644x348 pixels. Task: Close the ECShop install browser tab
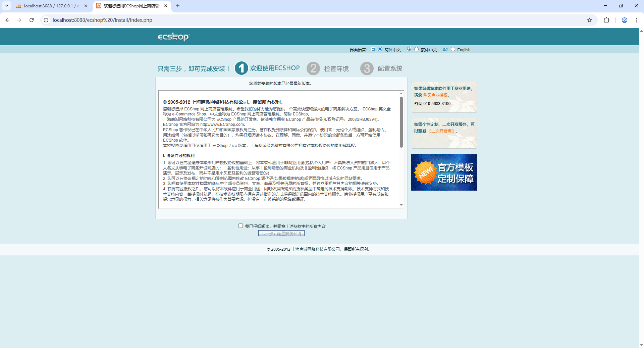(166, 6)
